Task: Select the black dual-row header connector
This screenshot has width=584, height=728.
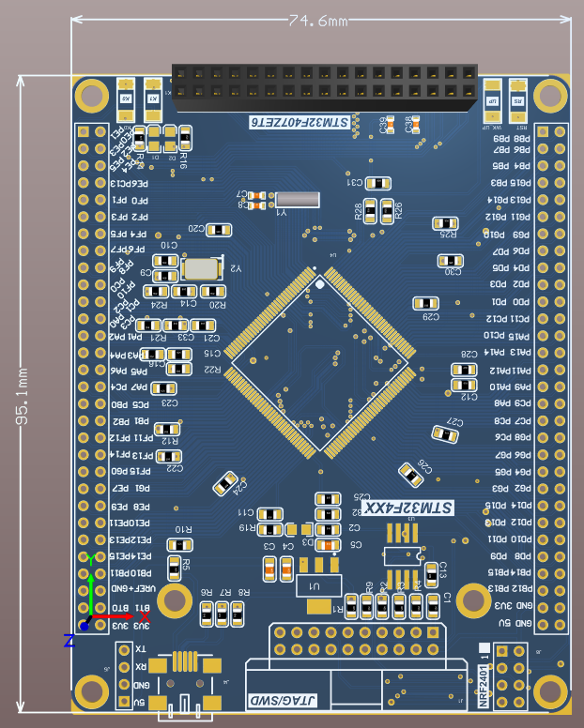Action: (x=324, y=88)
